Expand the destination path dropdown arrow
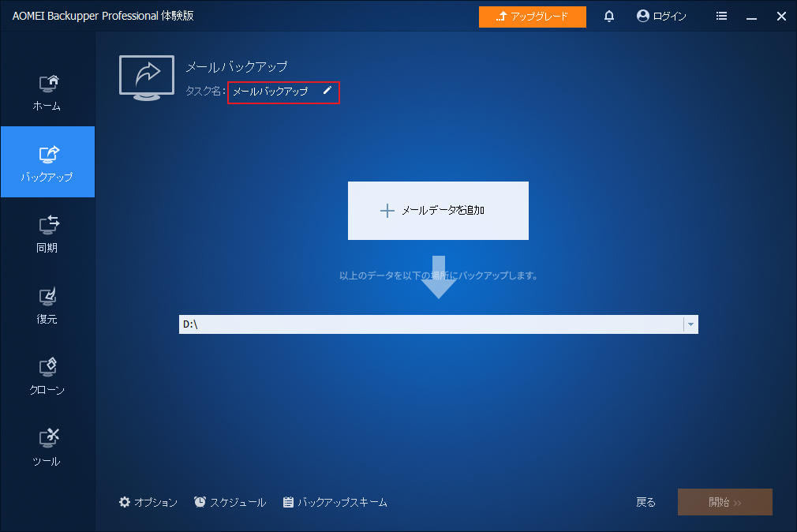This screenshot has width=797, height=532. point(690,324)
